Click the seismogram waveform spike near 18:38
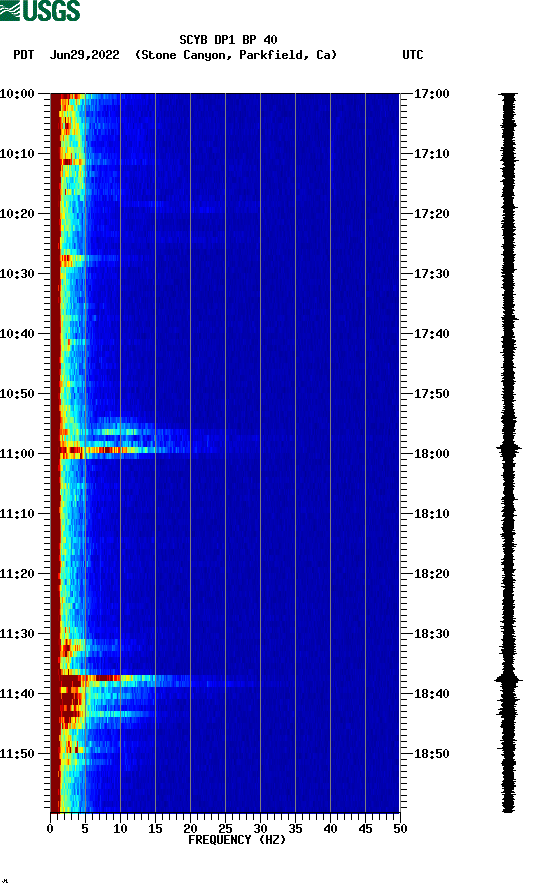 (509, 679)
